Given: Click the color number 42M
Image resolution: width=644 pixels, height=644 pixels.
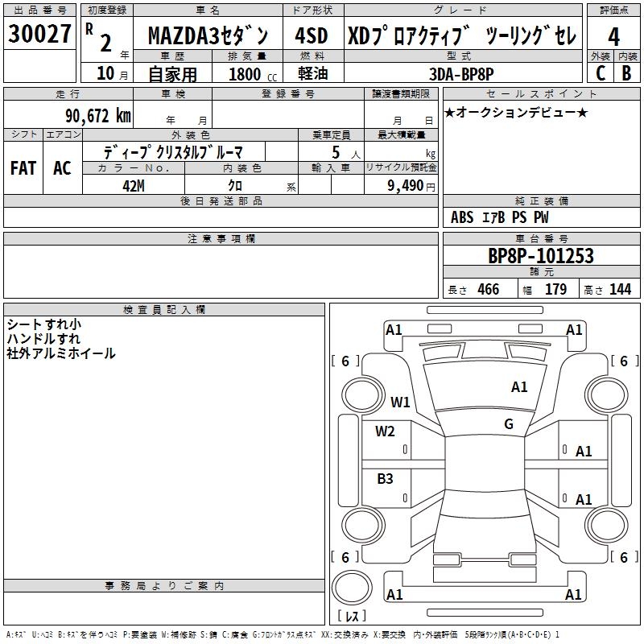Looking at the screenshot, I should 134,186.
